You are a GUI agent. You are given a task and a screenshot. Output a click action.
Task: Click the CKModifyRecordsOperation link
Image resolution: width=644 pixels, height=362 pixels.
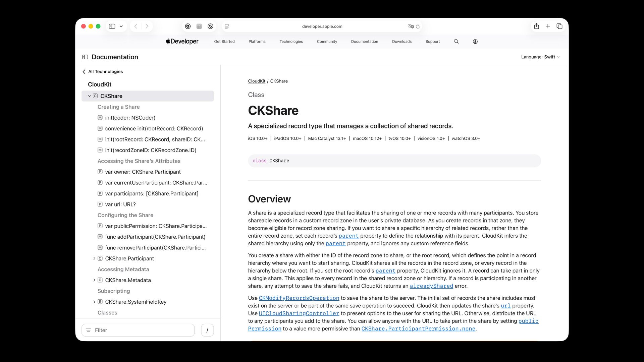[299, 298]
